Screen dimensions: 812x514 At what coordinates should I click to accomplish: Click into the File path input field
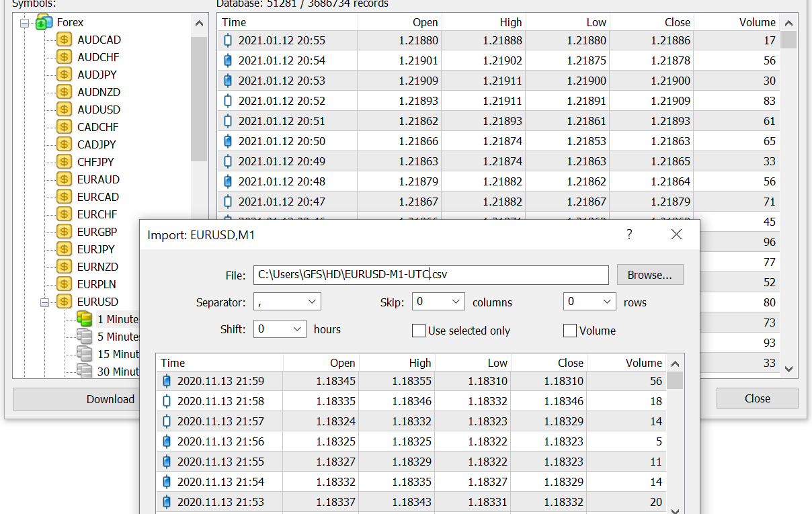[x=431, y=275]
